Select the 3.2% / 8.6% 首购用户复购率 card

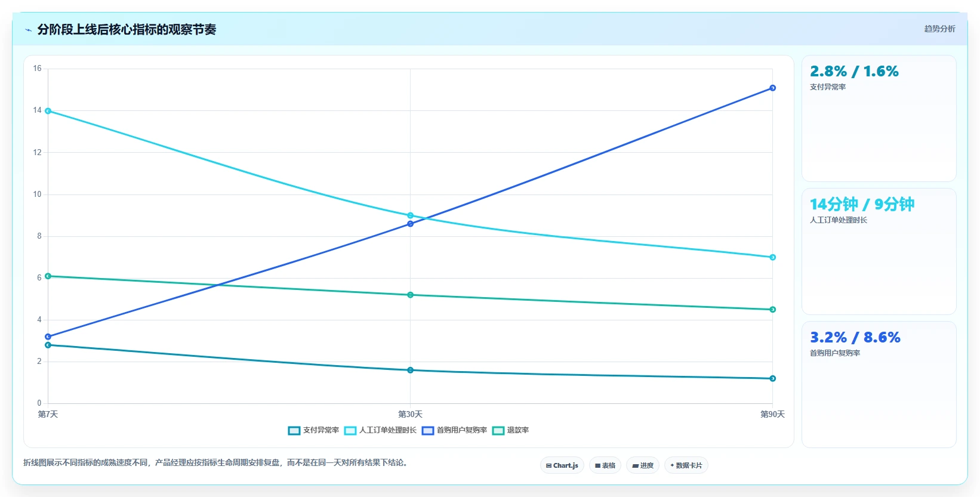click(879, 384)
